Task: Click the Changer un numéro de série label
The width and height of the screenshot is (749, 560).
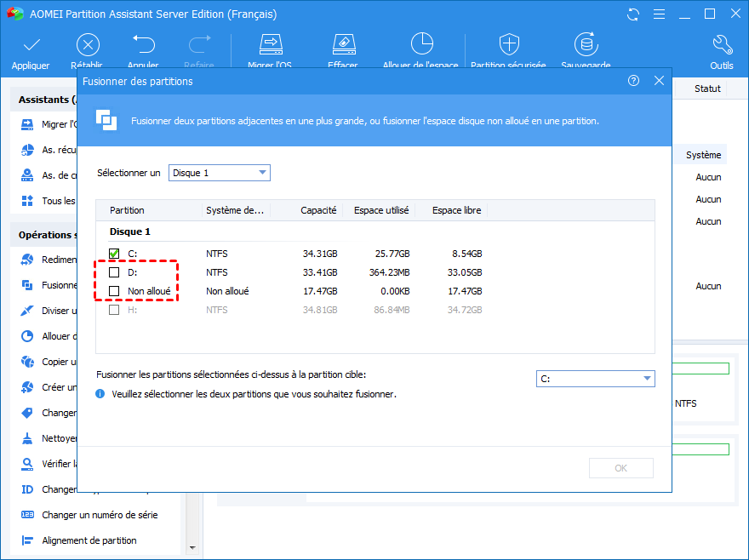Action: 100,515
